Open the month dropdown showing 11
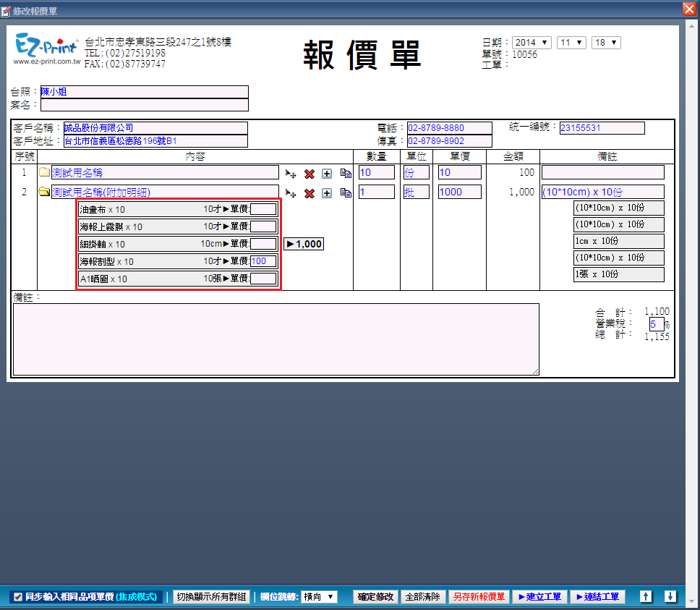Screen dimensions: 700x610 pyautogui.click(x=571, y=43)
